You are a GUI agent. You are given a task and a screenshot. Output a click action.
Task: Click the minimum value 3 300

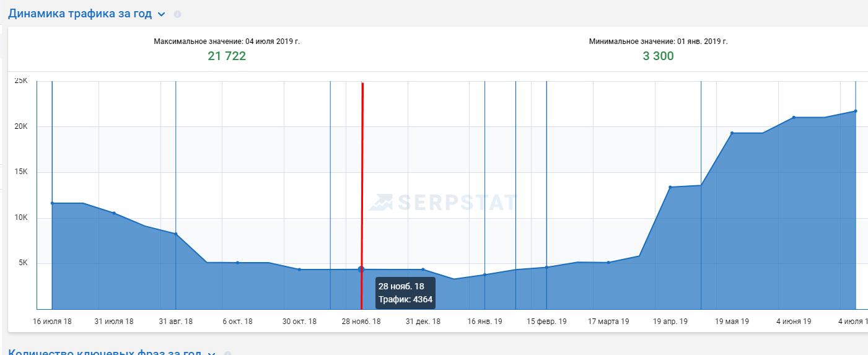point(658,56)
